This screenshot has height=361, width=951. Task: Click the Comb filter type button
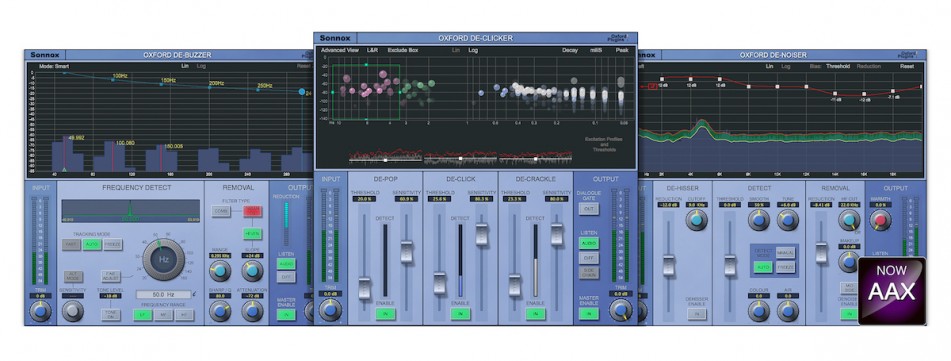[x=221, y=211]
